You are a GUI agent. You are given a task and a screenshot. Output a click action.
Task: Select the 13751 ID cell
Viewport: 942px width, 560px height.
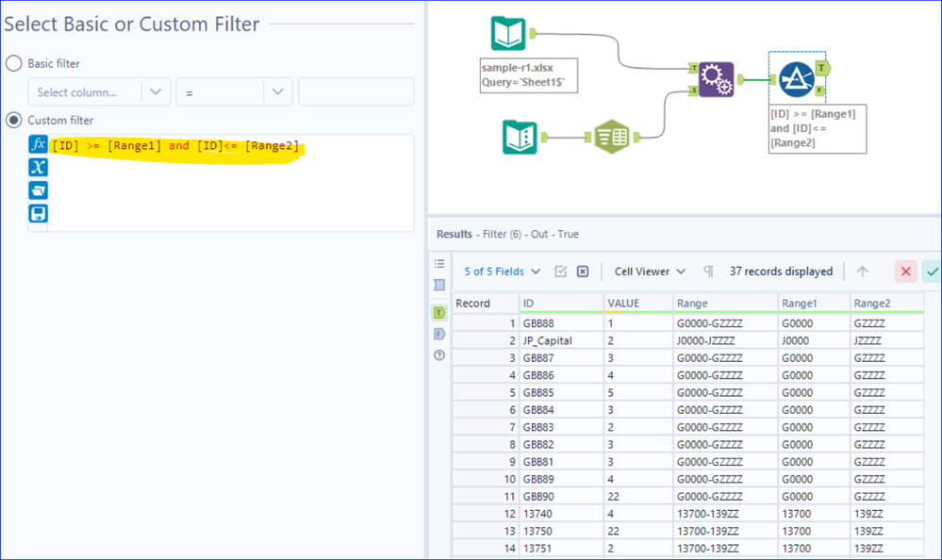[561, 549]
